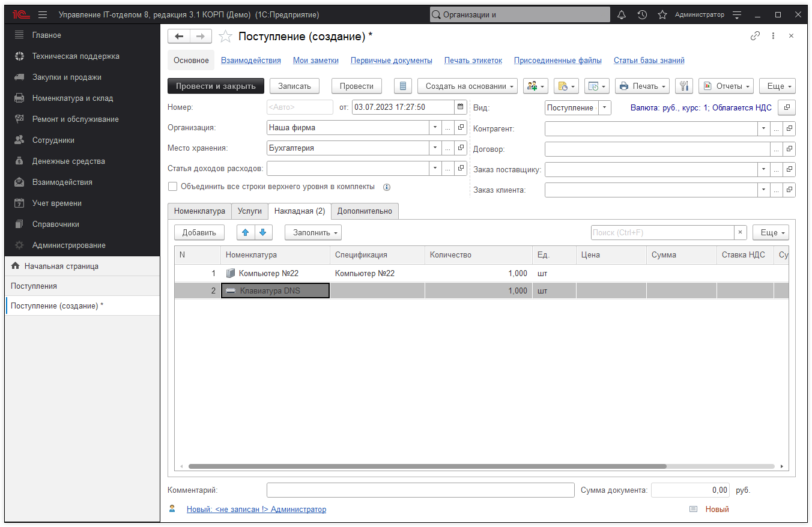
Task: Open recent history with the clock icon
Action: 642,14
